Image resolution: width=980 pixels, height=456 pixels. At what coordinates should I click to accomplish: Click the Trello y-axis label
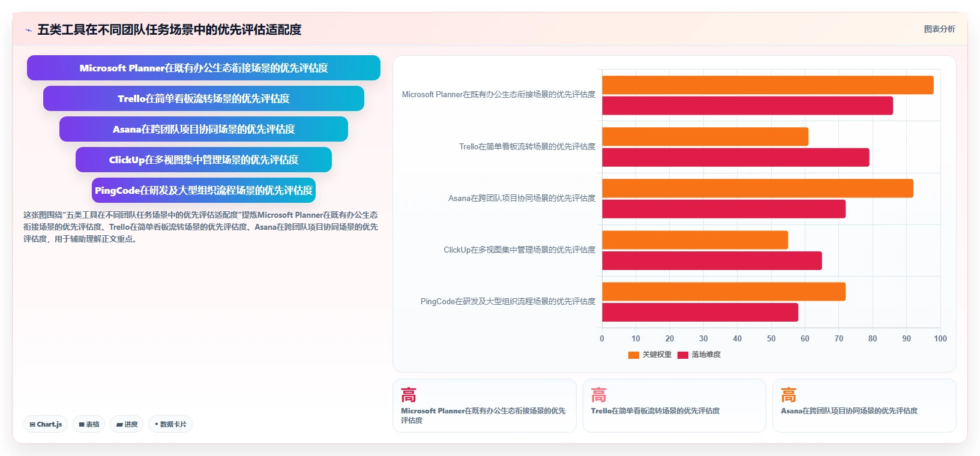point(528,146)
